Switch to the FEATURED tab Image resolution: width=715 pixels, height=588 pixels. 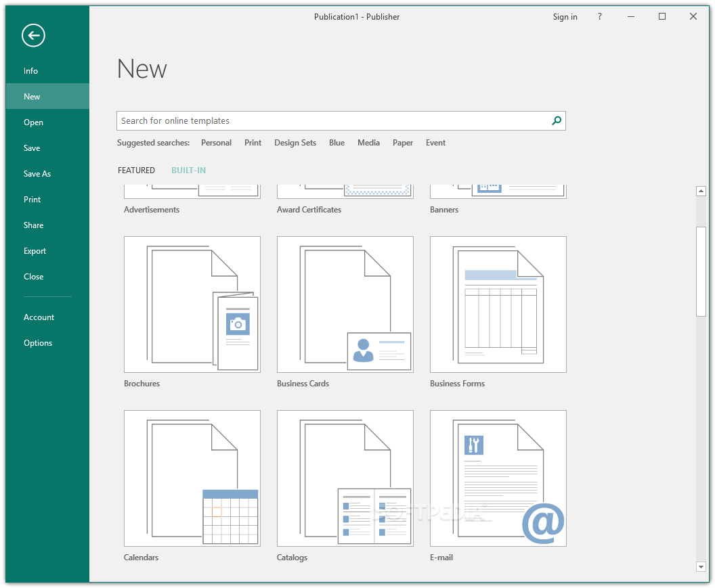(136, 171)
